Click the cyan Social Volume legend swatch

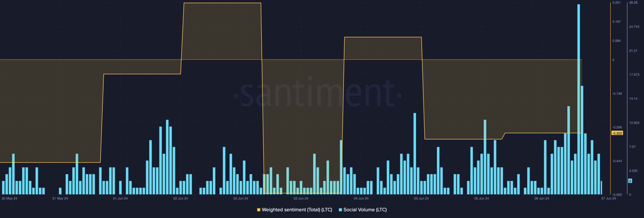pos(340,210)
